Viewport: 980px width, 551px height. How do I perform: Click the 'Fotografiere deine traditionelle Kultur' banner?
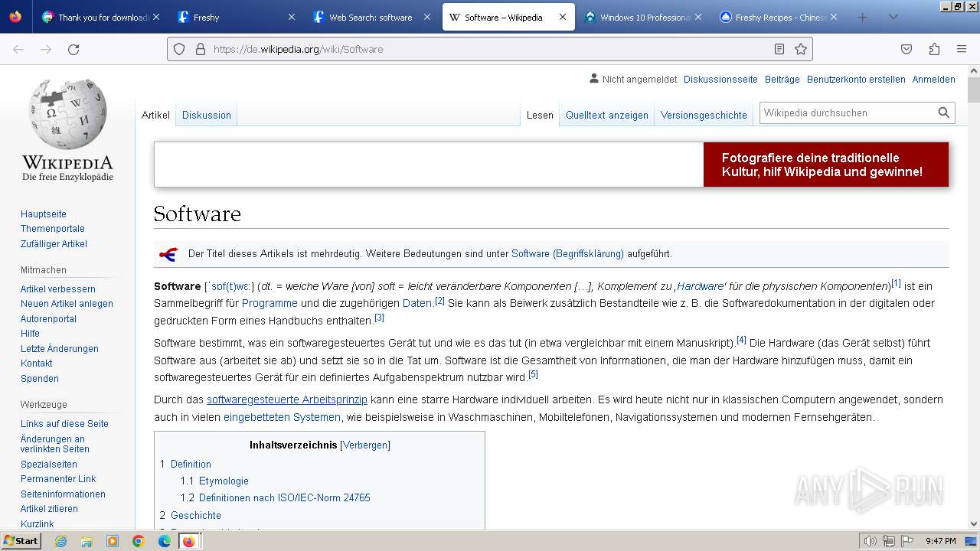(x=551, y=165)
